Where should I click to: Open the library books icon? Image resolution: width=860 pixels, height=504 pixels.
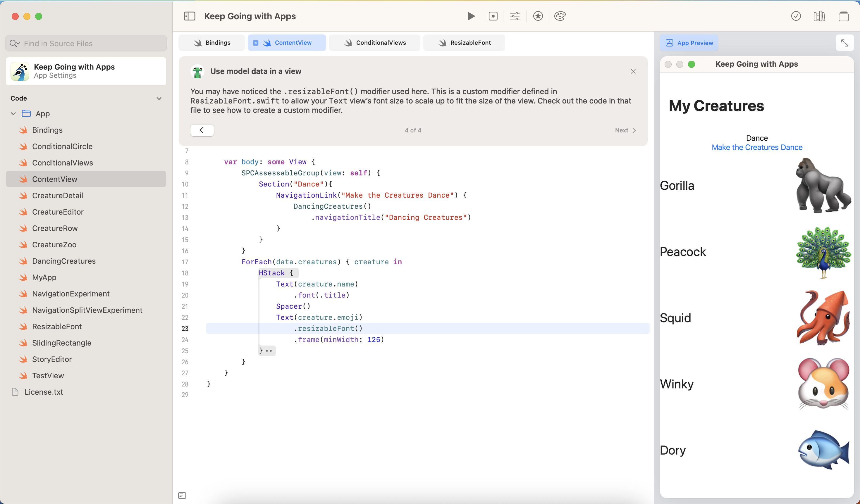pos(819,16)
